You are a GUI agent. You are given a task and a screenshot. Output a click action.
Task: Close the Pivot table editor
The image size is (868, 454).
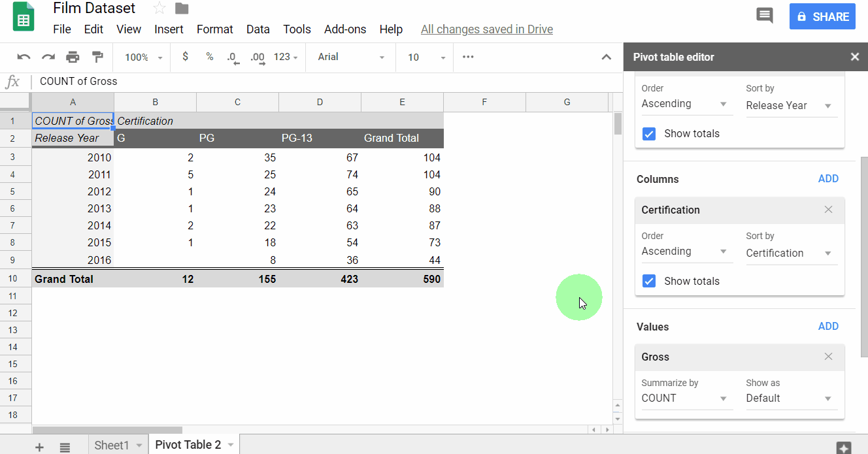855,57
